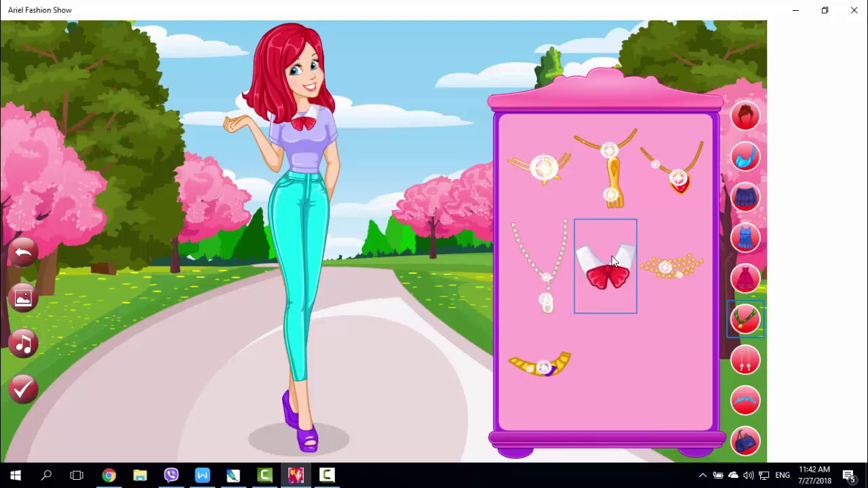Open the OneDrive cloud tray icon

[733, 475]
